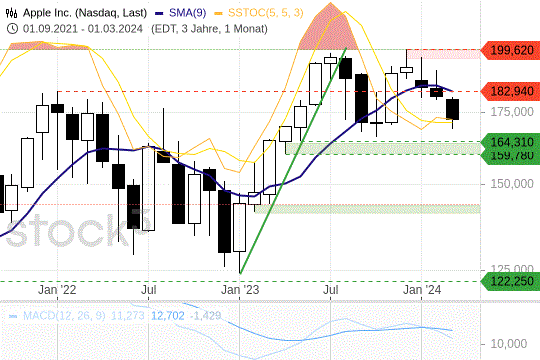Select the SSTOC(5, 5, 3) indicator label

[x=266, y=13]
